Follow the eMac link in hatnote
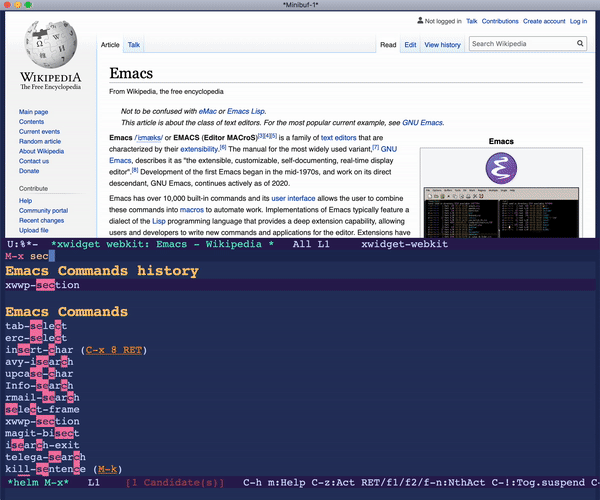 (x=207, y=111)
